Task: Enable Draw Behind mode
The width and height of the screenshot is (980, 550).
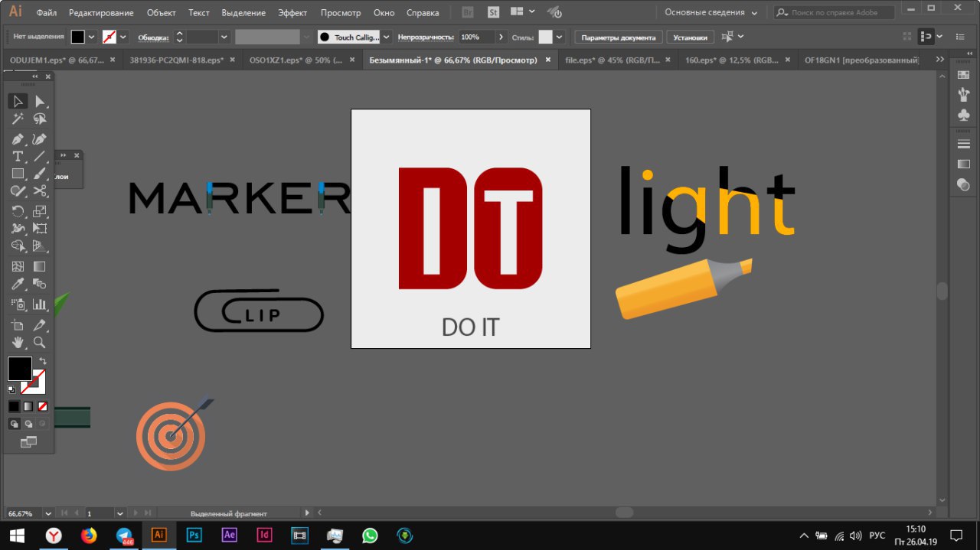Action: pos(28,423)
